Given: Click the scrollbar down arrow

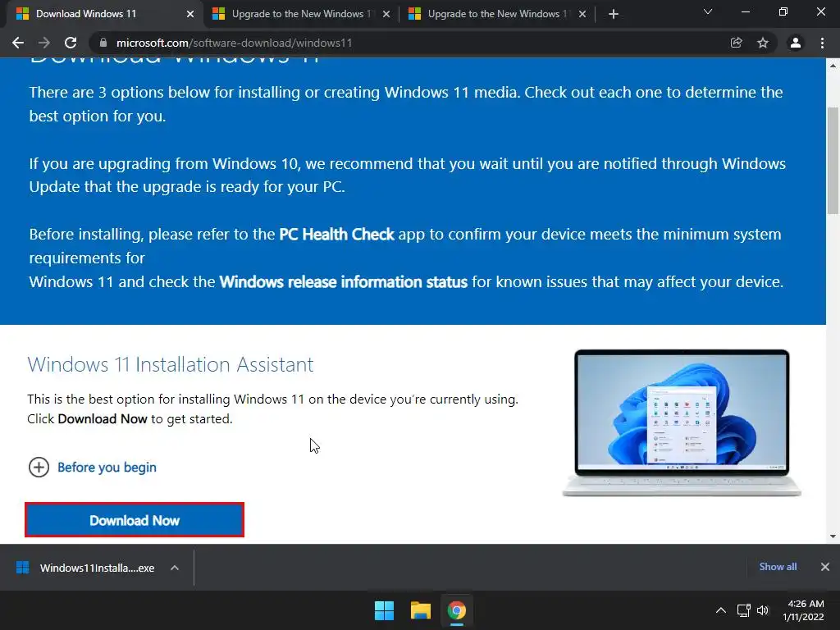Looking at the screenshot, I should click(833, 536).
